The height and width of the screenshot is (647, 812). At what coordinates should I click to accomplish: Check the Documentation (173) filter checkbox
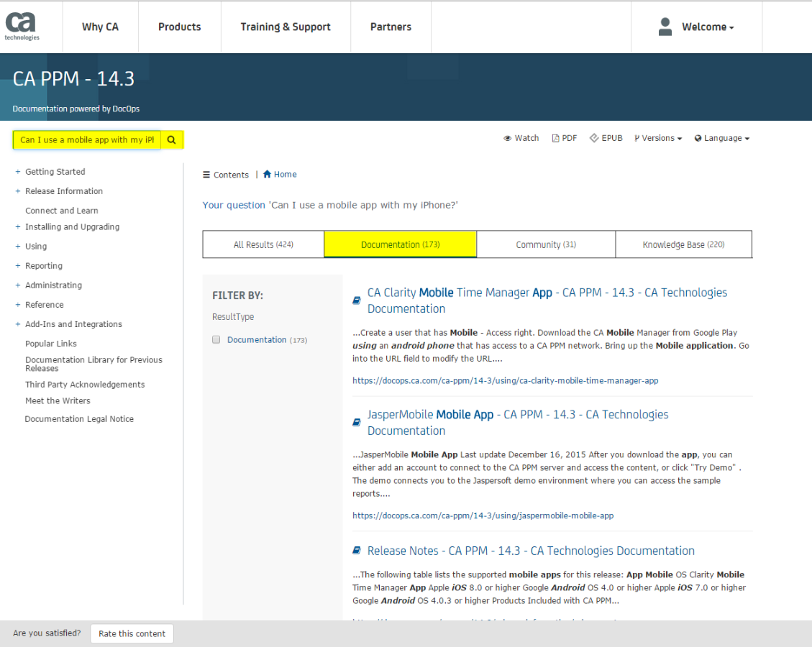[x=216, y=339]
